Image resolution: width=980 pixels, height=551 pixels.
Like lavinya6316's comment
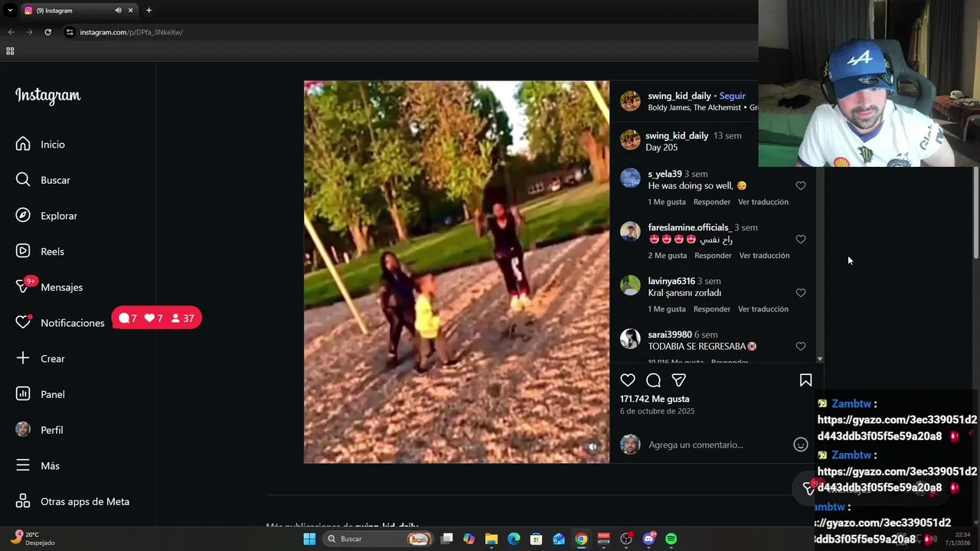tap(801, 292)
